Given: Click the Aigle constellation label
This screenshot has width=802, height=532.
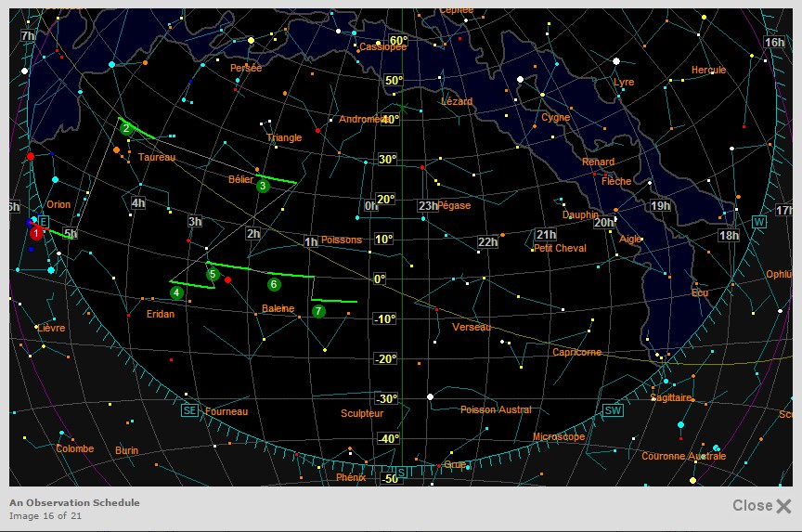Looking at the screenshot, I should (x=630, y=239).
